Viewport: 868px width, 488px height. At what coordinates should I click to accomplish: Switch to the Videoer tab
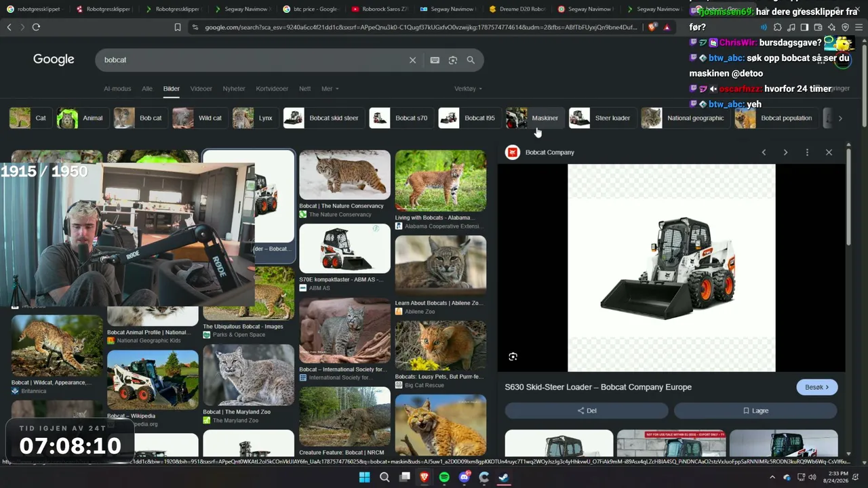coord(201,89)
